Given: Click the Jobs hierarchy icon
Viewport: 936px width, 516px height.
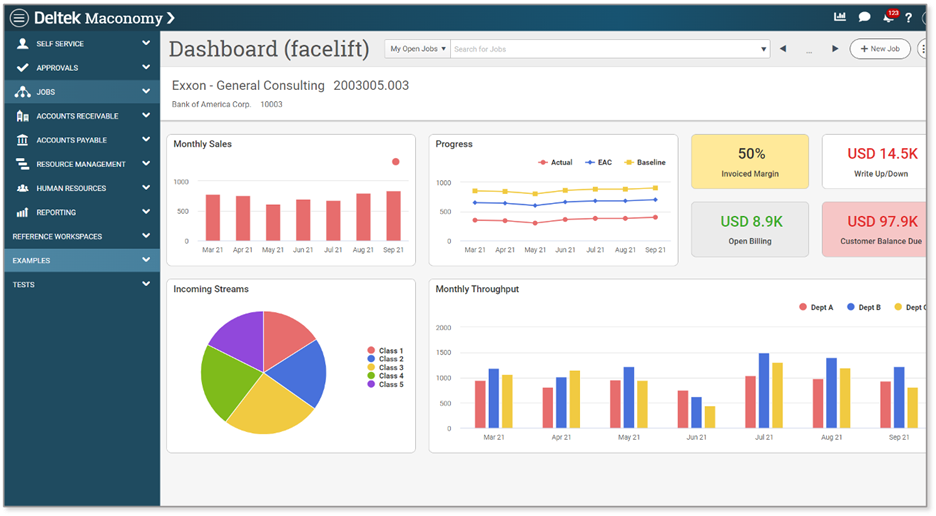Looking at the screenshot, I should click(x=23, y=92).
